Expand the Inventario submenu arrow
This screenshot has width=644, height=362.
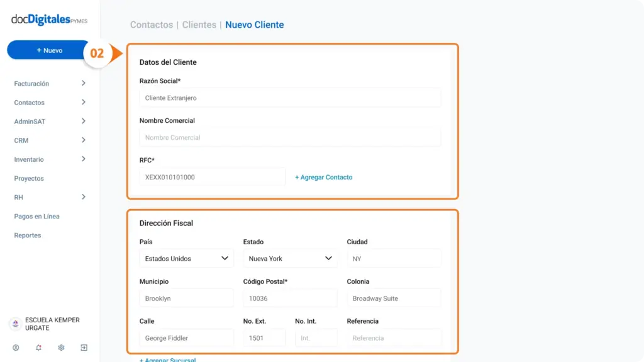84,159
